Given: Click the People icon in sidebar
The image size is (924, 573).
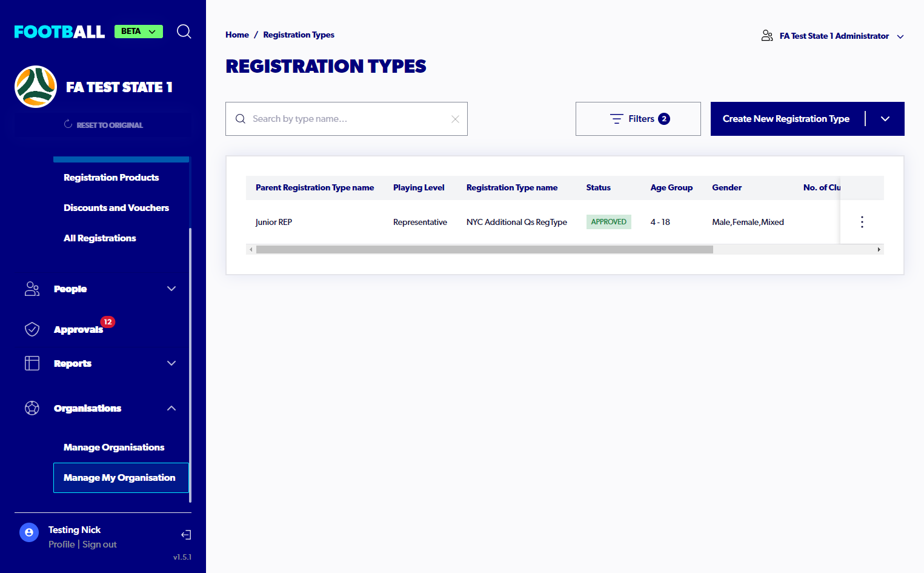Looking at the screenshot, I should 32,289.
